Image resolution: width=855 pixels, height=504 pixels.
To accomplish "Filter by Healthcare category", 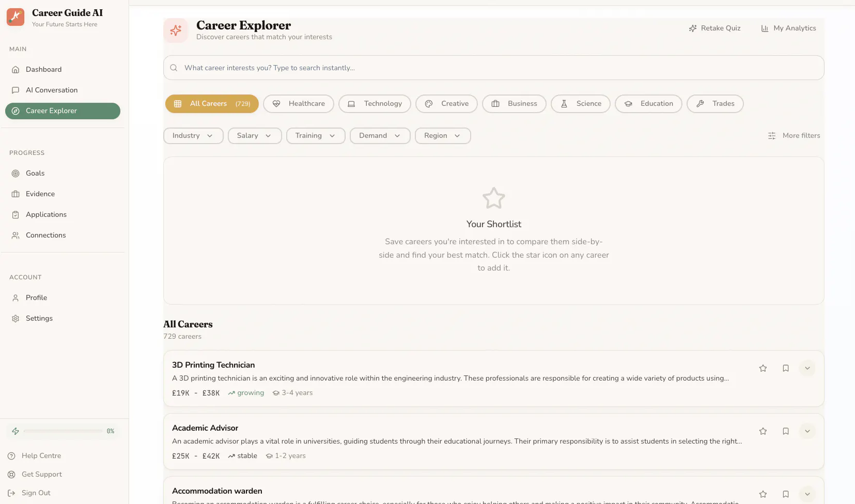I will 299,104.
